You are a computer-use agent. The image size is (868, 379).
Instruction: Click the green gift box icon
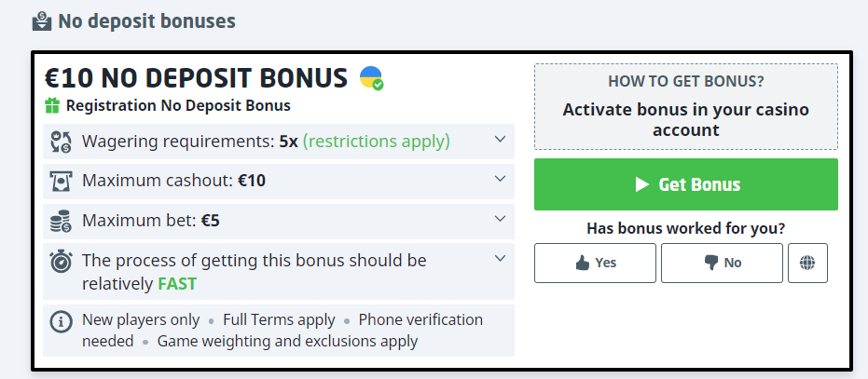point(52,106)
